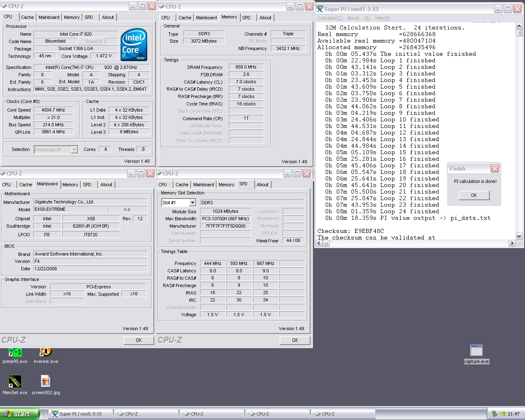
Task: Click the BIOS date 12/22/2008
Action: click(x=90, y=269)
